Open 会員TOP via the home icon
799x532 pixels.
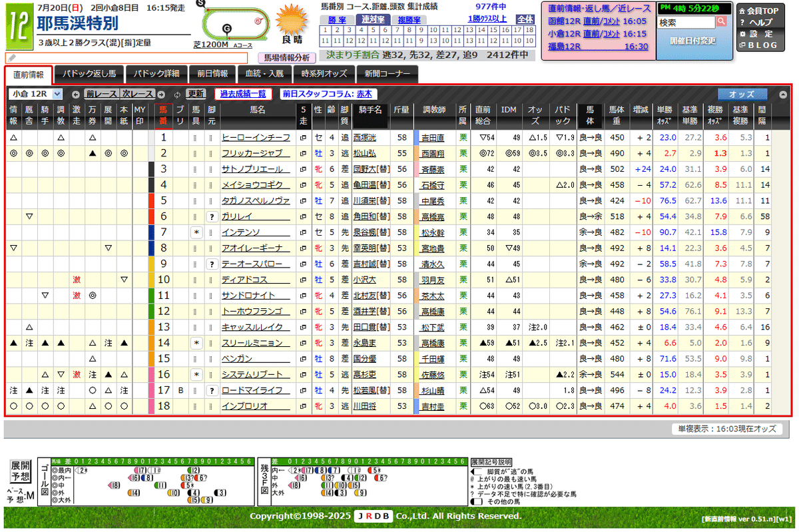(x=742, y=12)
